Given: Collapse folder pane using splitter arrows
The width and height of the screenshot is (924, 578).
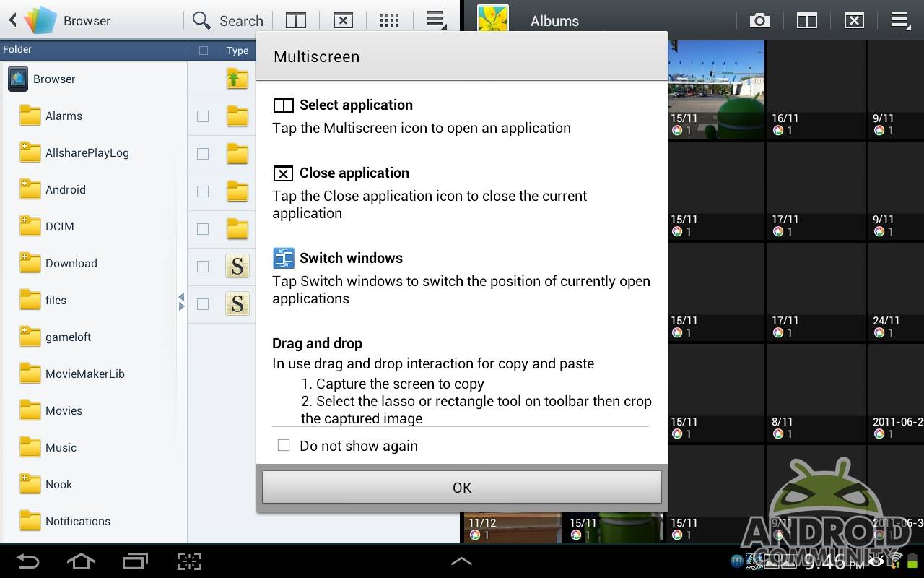Looking at the screenshot, I should point(181,302).
